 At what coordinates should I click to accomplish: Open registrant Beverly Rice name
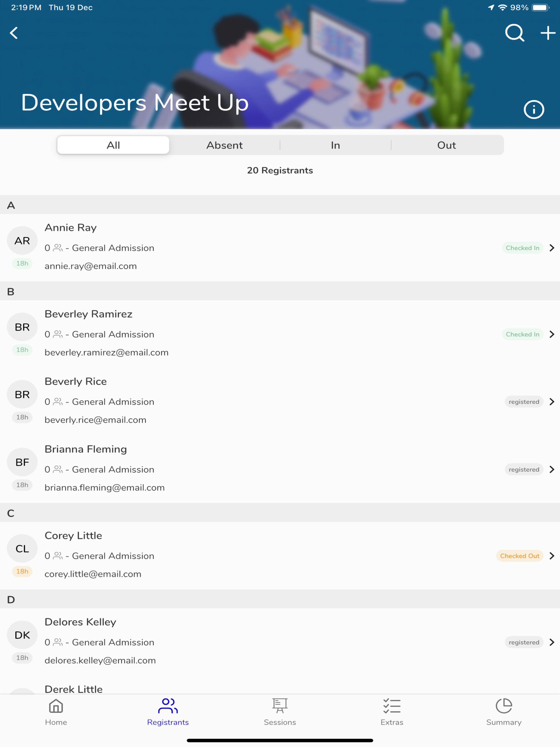click(76, 382)
